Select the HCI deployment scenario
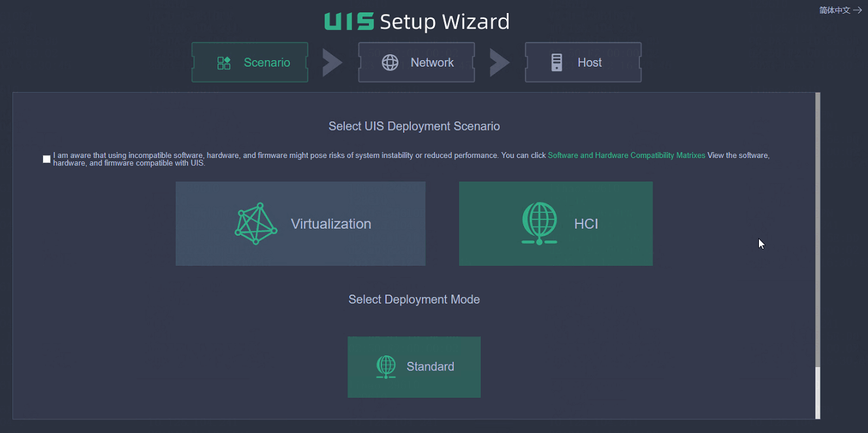 tap(556, 223)
